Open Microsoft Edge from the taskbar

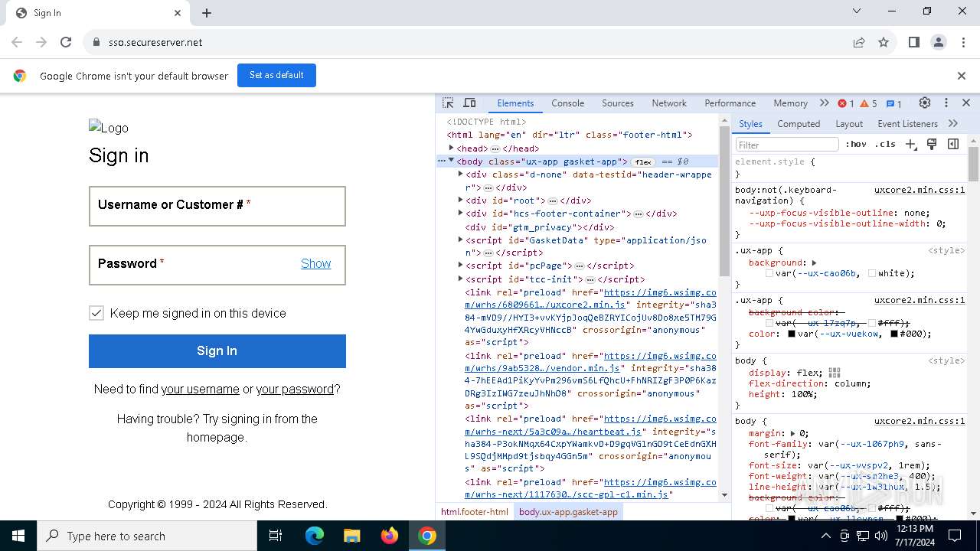(315, 536)
